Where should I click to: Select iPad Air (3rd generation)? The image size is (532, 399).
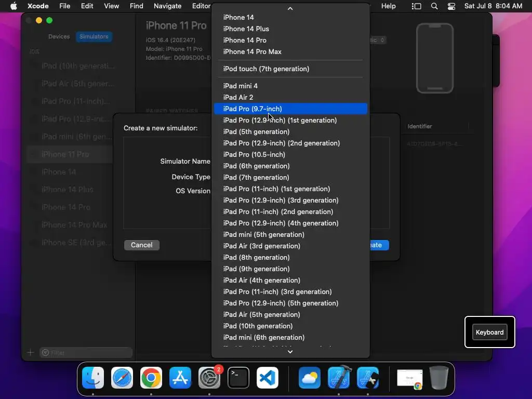(290, 246)
